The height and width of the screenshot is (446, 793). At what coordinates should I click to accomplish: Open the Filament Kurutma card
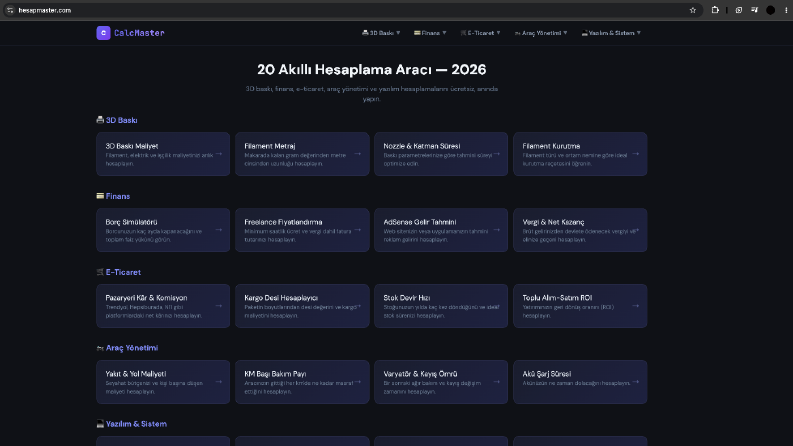580,154
